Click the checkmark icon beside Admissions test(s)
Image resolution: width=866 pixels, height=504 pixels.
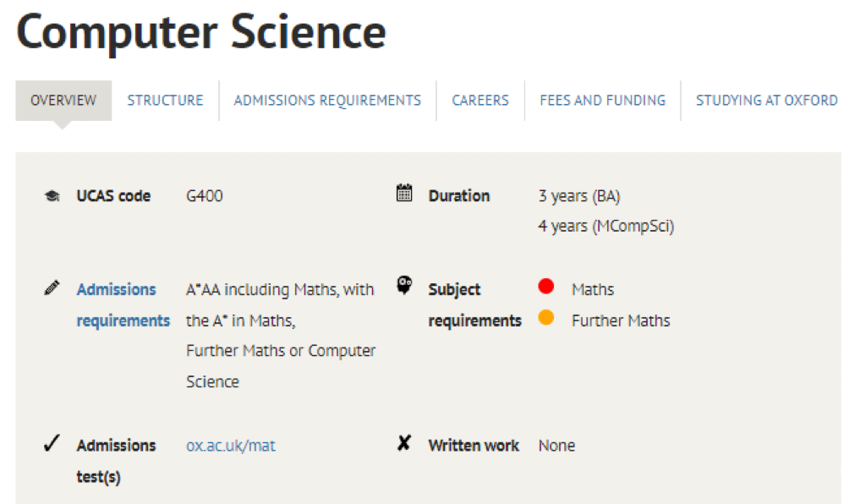(x=52, y=443)
